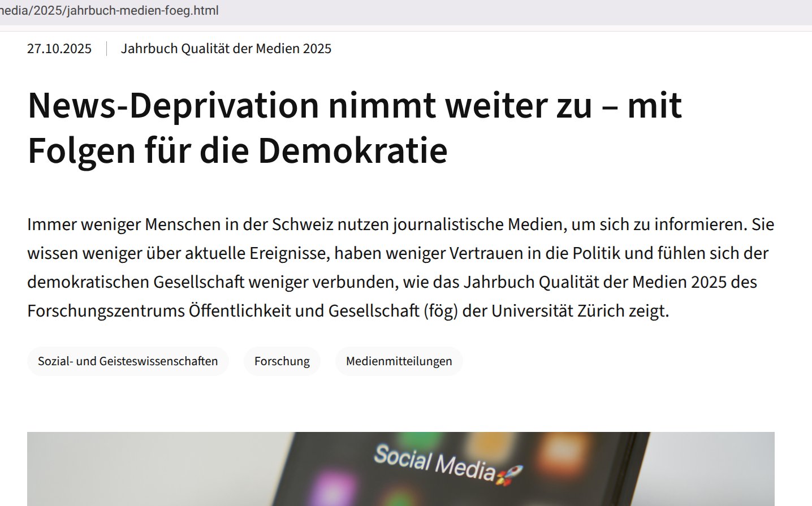Click the word News-Deprivation in the headline
Image resolution: width=812 pixels, height=506 pixels.
pyautogui.click(x=173, y=106)
